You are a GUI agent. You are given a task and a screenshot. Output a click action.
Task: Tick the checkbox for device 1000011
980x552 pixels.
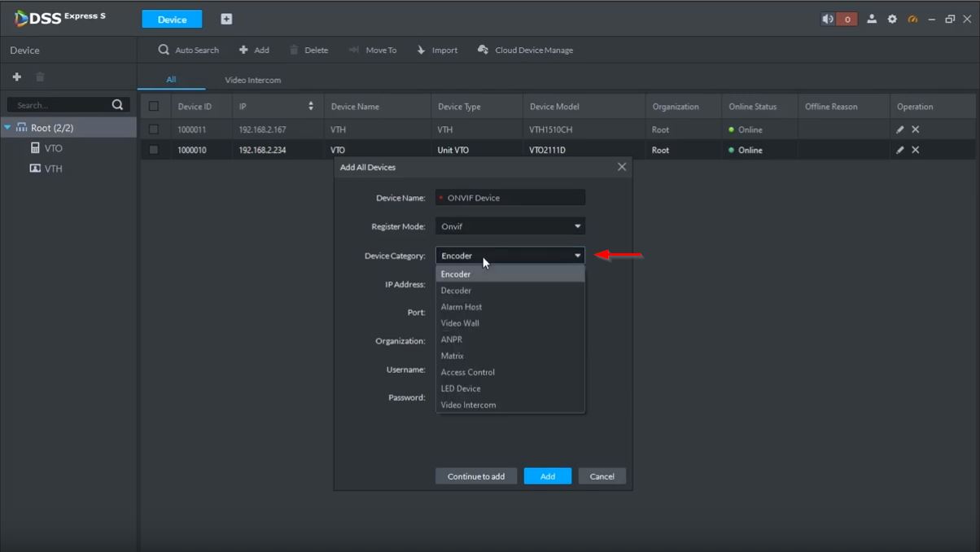coord(154,129)
